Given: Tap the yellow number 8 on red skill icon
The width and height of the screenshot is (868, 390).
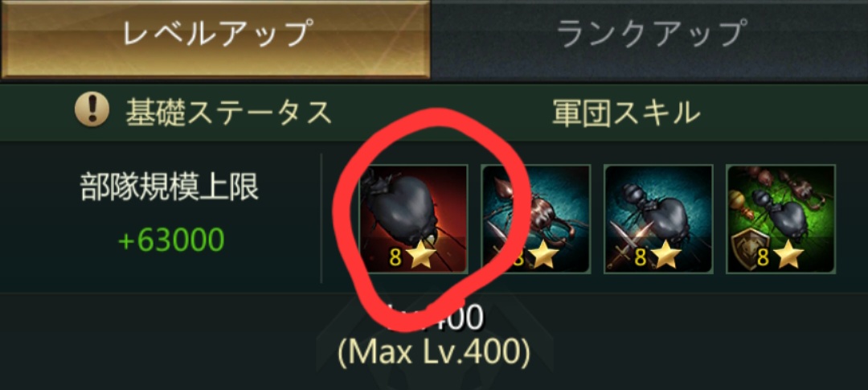Looking at the screenshot, I should (x=395, y=257).
